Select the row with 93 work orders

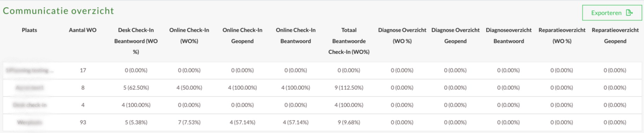coord(322,122)
